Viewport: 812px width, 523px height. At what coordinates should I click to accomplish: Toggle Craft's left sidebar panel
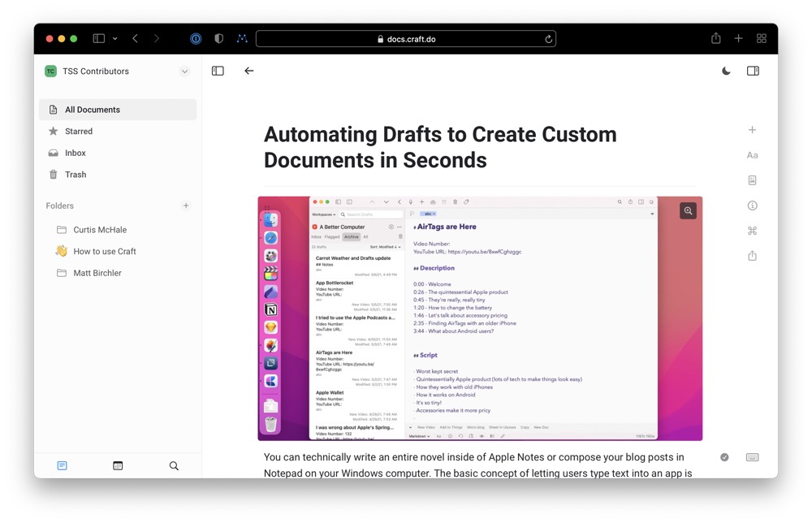pos(218,71)
